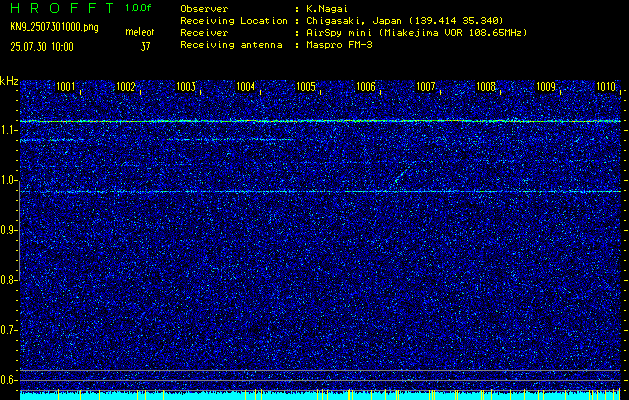Viewport: 629px width, 400px height.
Task: Click the 0.6 frequency axis label
Action: pyautogui.click(x=8, y=380)
